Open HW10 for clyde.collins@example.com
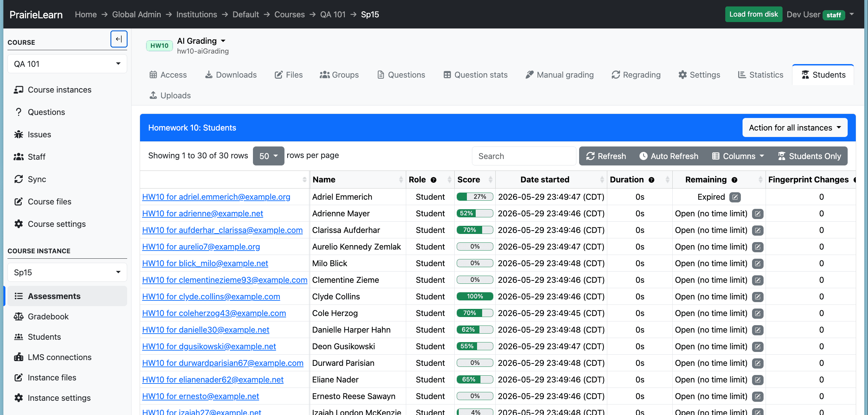The height and width of the screenshot is (415, 868). 211,297
